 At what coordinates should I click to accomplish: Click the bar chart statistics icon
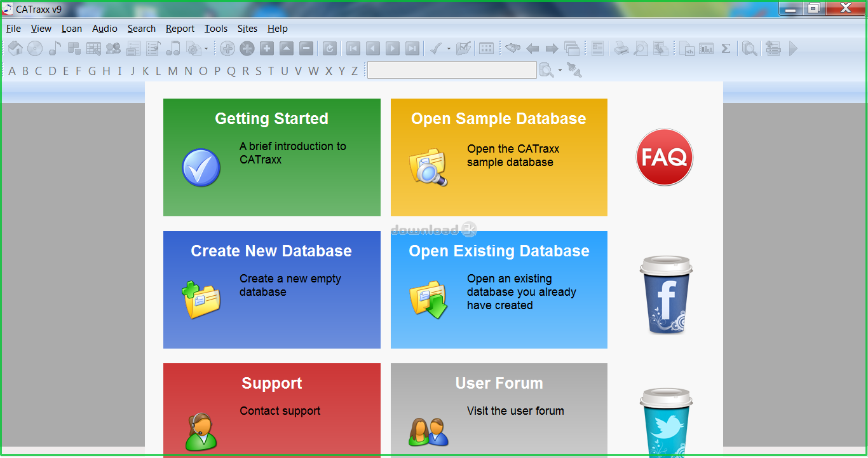(706, 48)
